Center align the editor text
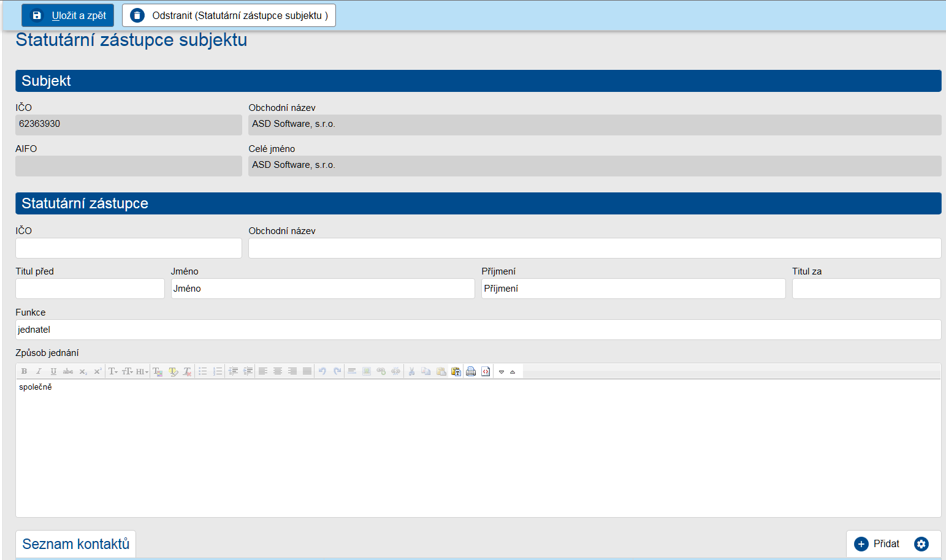This screenshot has width=946, height=560. point(278,371)
